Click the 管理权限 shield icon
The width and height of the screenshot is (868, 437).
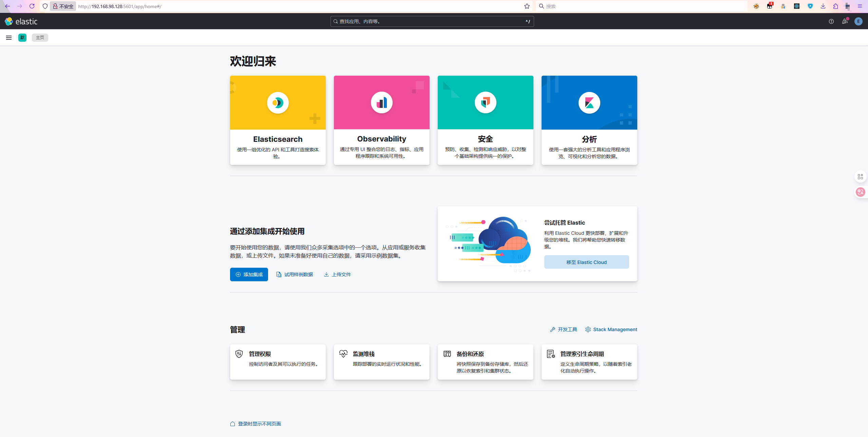point(239,354)
